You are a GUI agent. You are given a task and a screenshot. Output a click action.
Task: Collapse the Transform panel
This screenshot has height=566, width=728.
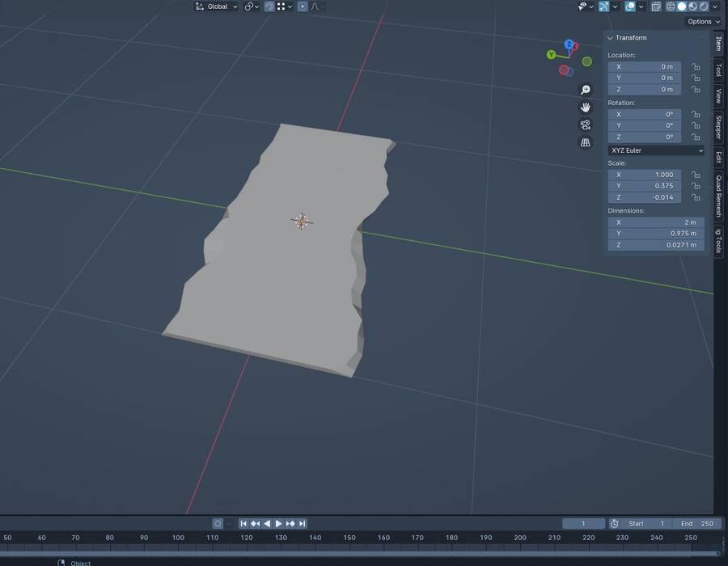[610, 38]
